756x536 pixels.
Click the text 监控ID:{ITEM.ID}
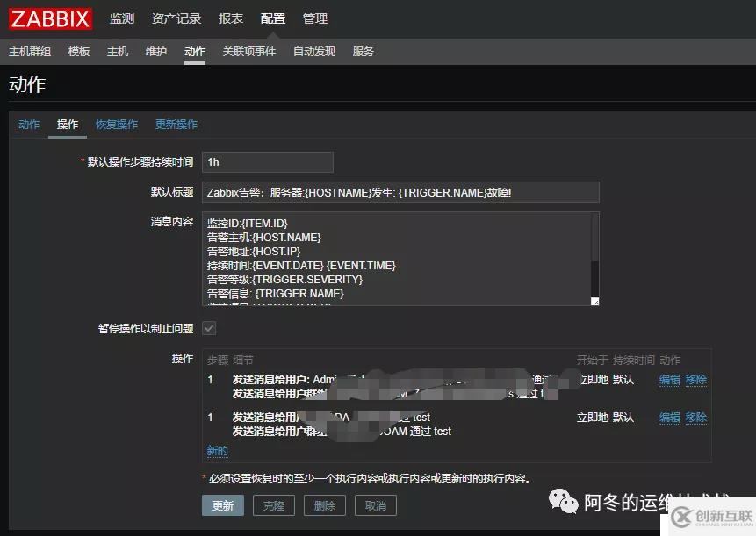tap(248, 224)
